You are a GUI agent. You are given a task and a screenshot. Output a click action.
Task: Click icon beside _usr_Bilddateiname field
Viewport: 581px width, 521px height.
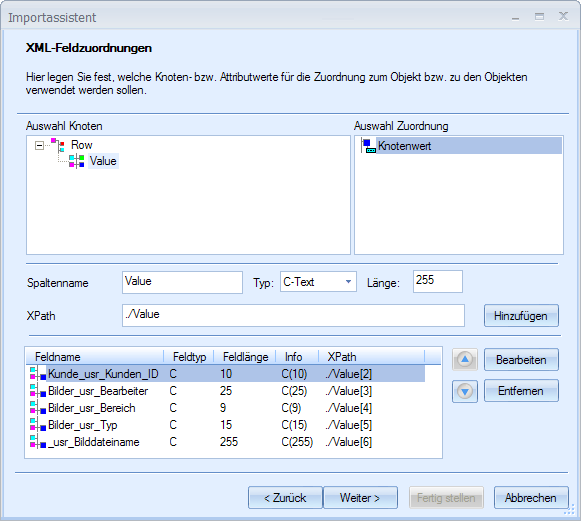38,442
